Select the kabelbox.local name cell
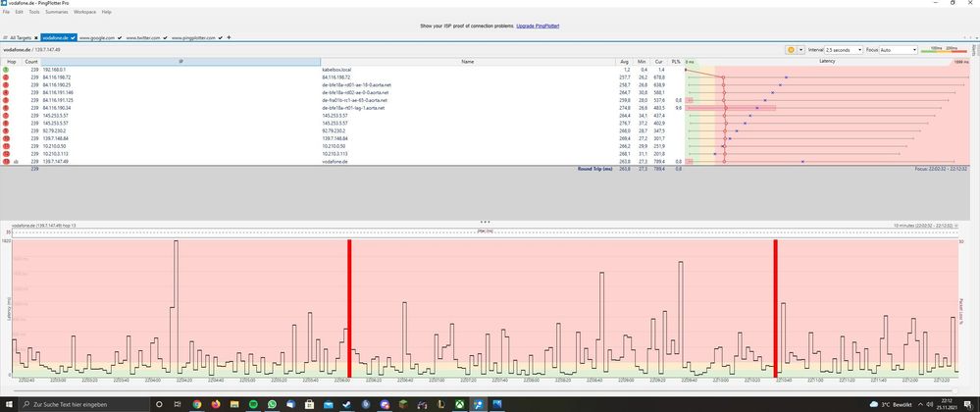Viewport: 980px width, 412px height. coord(468,70)
